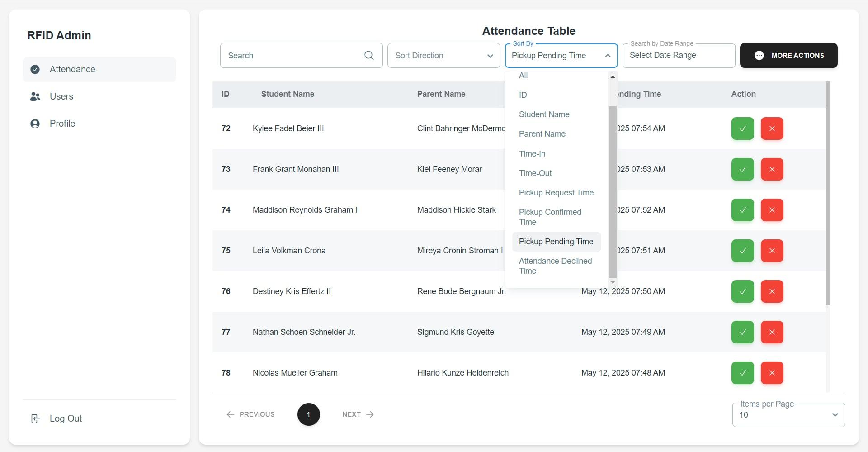Image resolution: width=868 pixels, height=452 pixels.
Task: Select page 1 in pagination
Action: 308,414
